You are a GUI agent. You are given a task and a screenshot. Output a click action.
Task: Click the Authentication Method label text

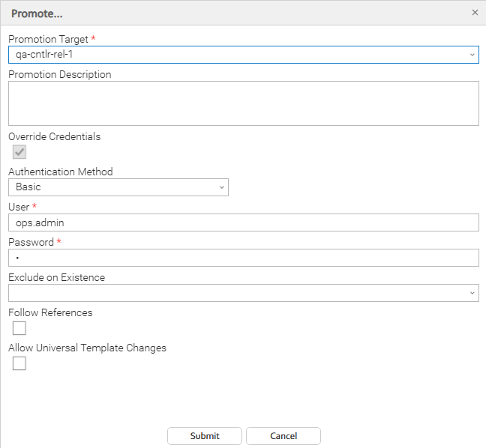(x=60, y=172)
